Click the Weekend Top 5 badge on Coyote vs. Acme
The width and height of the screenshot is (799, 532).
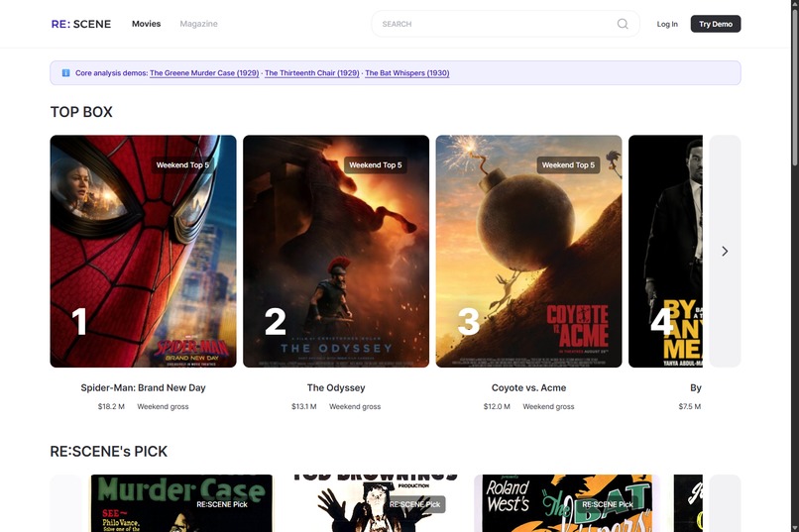point(568,164)
